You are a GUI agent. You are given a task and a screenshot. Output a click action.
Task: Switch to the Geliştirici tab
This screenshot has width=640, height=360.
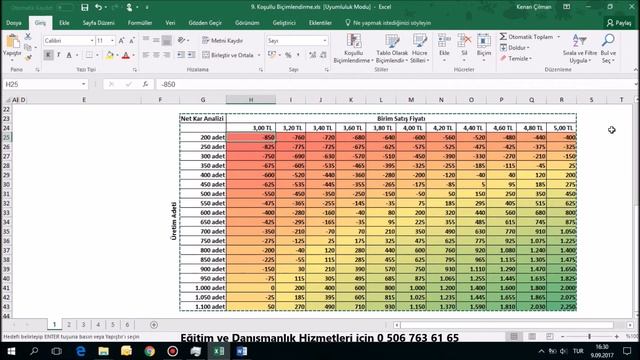tap(284, 23)
